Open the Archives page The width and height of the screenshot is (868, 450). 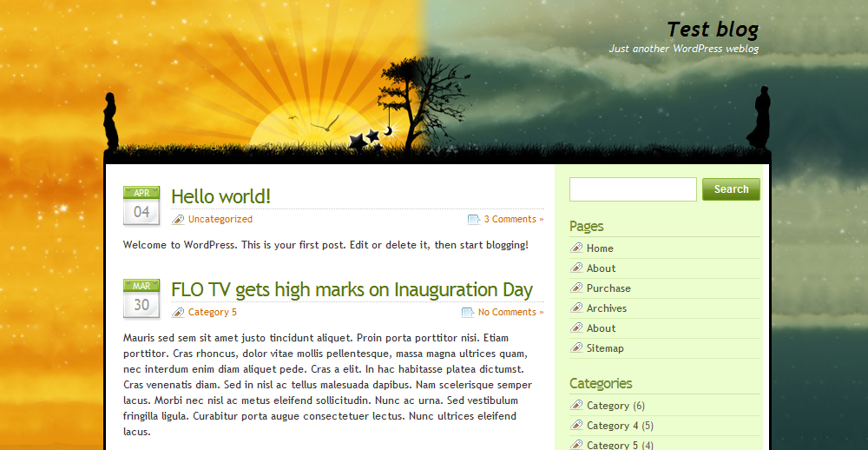pyautogui.click(x=607, y=308)
